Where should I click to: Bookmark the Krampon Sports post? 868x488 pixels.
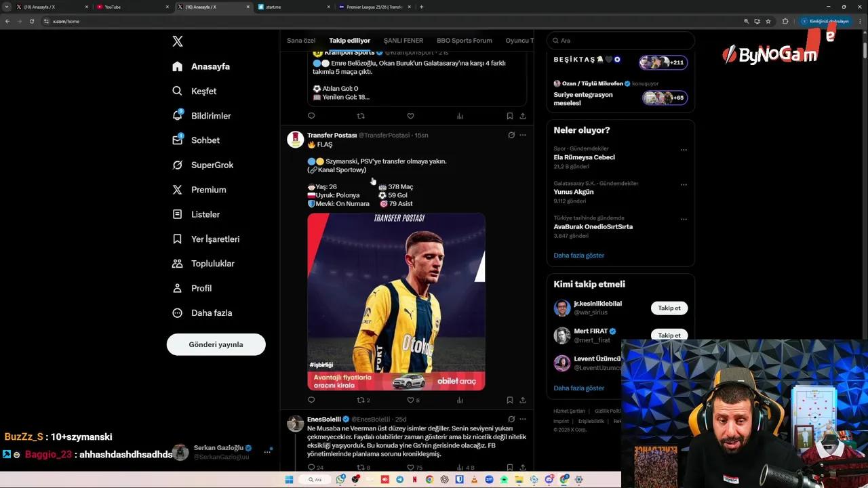[509, 116]
